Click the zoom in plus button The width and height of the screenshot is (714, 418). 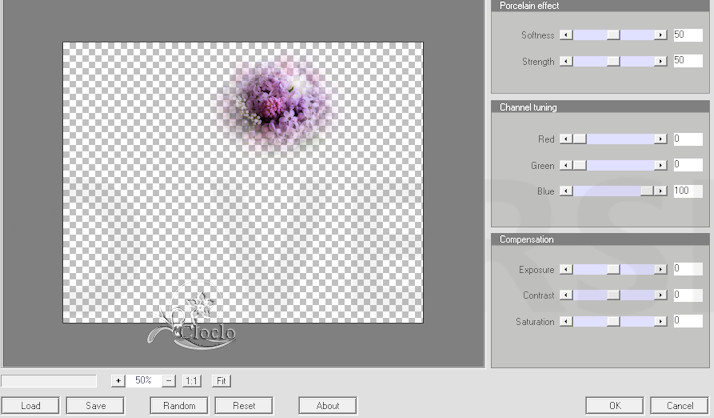117,381
